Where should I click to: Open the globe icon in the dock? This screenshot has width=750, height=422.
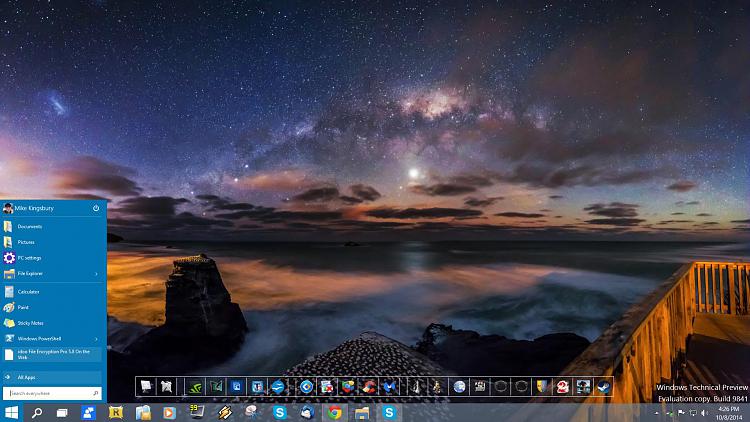point(459,387)
